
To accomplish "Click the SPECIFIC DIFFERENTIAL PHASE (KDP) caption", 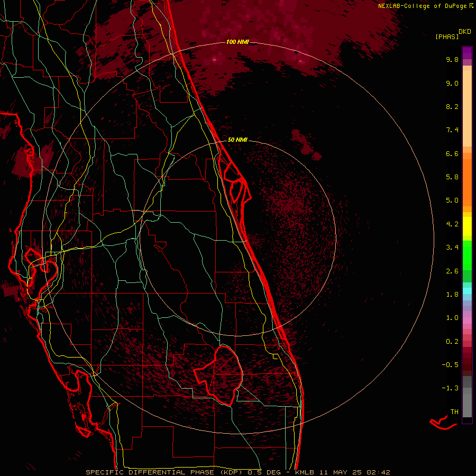I will (x=165, y=472).
